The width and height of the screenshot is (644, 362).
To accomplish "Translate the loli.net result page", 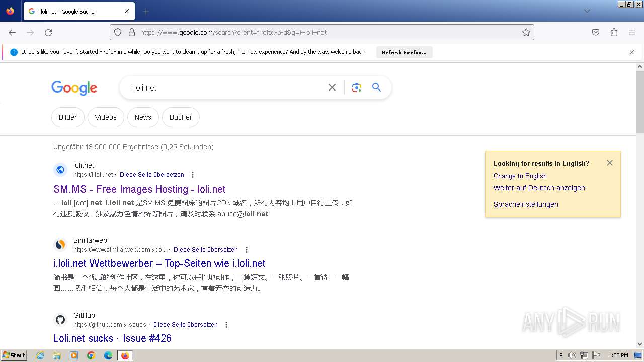I will tap(152, 175).
